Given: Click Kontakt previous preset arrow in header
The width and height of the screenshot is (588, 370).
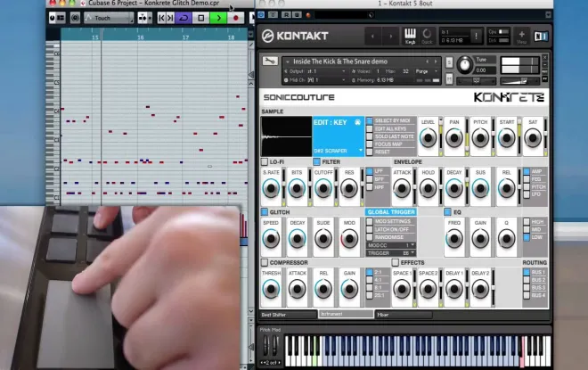Looking at the screenshot, I should click(372, 37).
